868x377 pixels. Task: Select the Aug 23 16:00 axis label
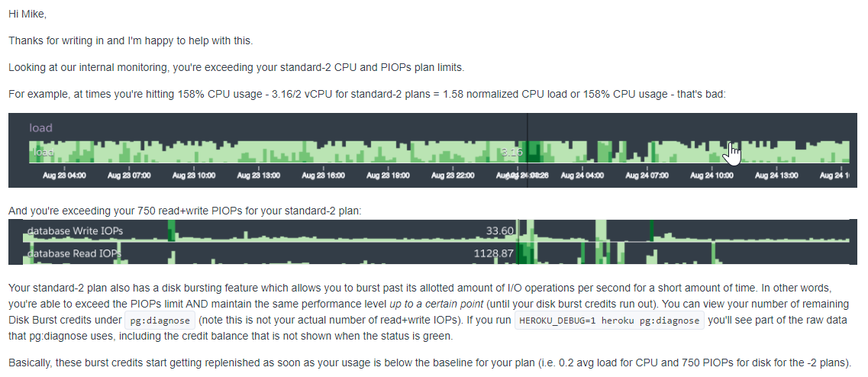coord(324,175)
